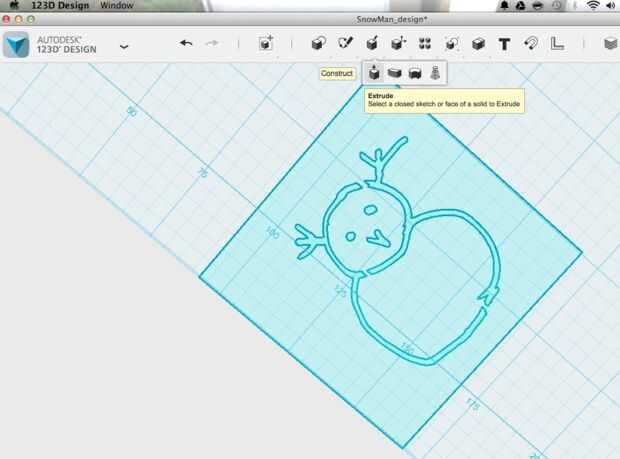Open the 123D Design menu bar item

60,6
